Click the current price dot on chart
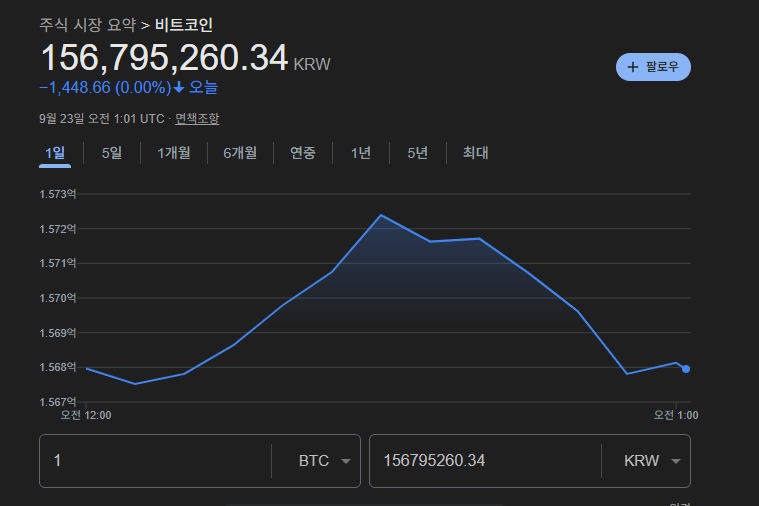The height and width of the screenshot is (506, 759). pos(686,369)
